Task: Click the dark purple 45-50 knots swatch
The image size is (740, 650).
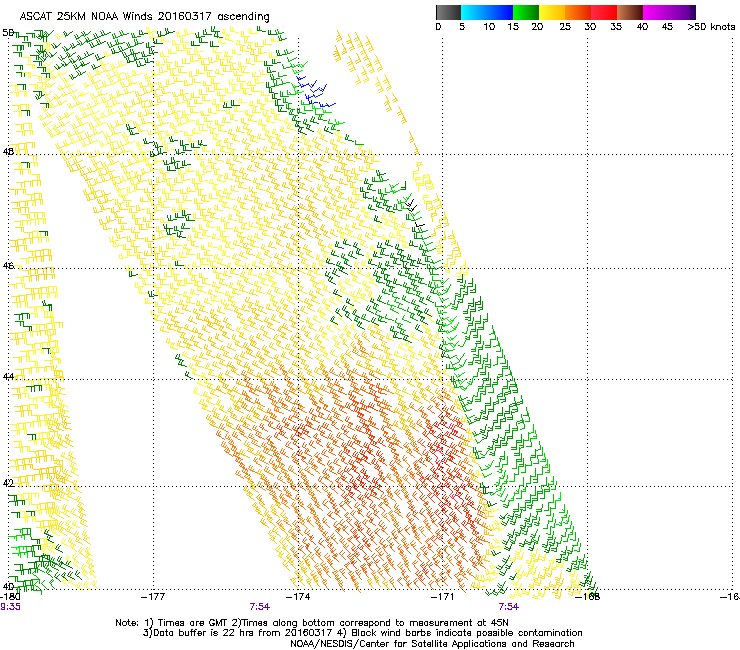Action: 682,12
